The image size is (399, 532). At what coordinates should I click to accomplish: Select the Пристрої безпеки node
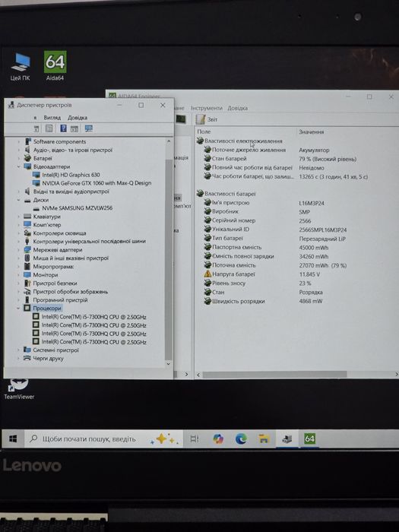click(x=55, y=283)
